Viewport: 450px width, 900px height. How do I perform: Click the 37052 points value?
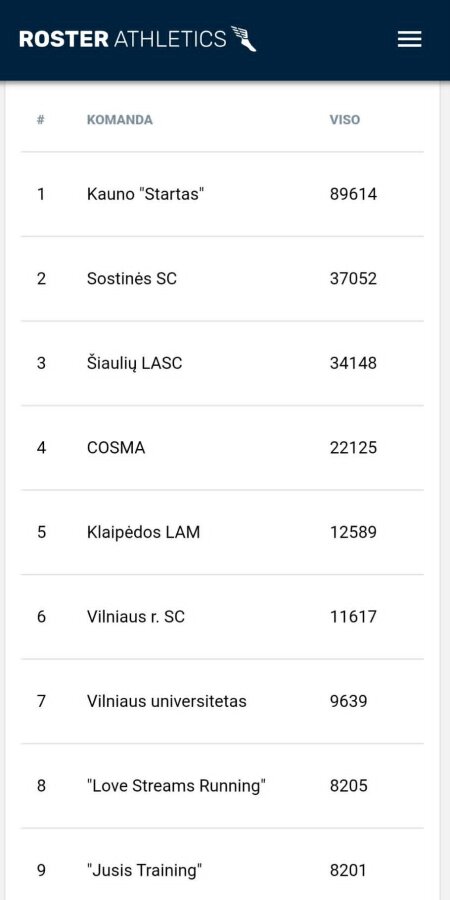click(354, 278)
